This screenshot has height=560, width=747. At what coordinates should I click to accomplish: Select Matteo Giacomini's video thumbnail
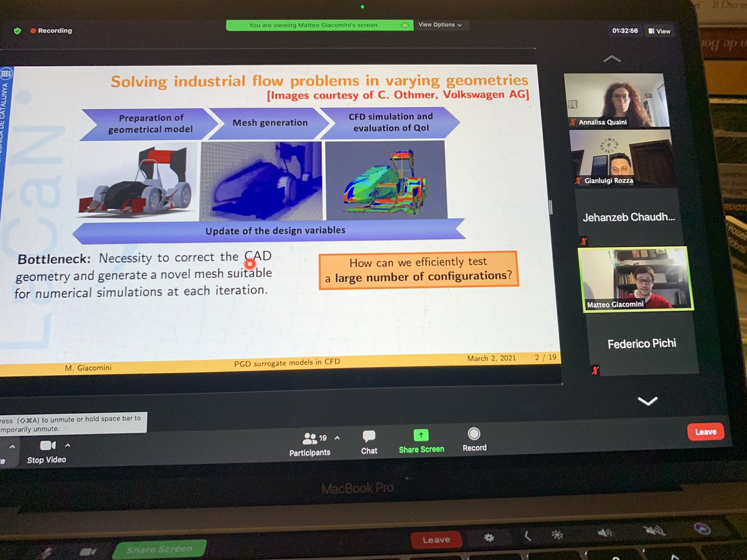coord(635,279)
